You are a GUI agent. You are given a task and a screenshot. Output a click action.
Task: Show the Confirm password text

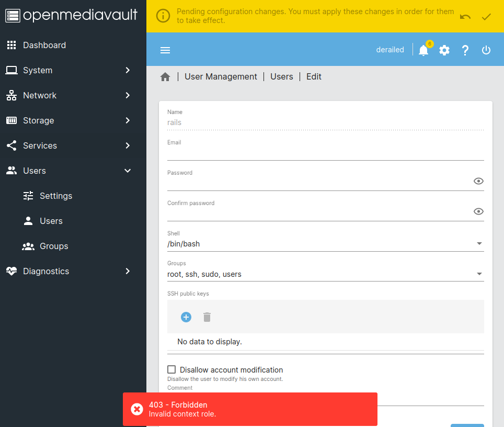478,211
